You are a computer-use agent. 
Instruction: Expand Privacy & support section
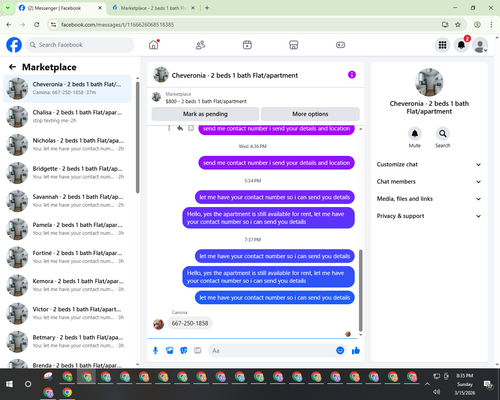(x=429, y=216)
